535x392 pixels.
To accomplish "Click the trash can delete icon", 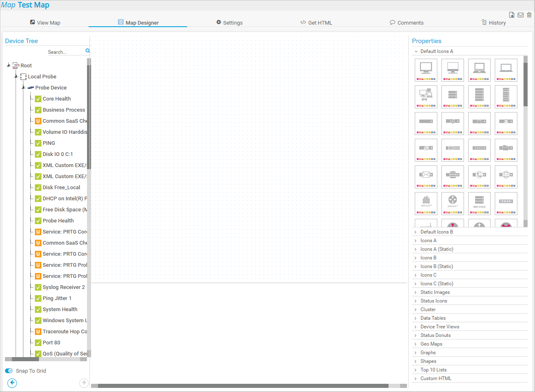I will click(529, 15).
